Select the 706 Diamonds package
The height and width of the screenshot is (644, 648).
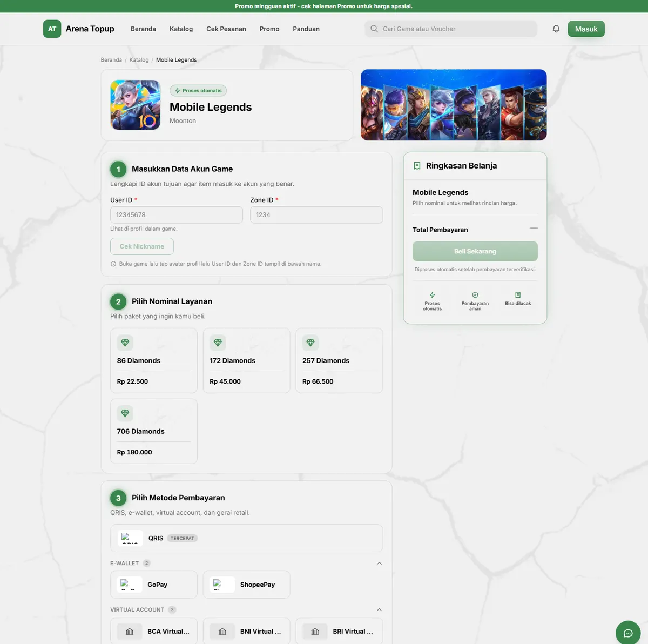point(154,431)
